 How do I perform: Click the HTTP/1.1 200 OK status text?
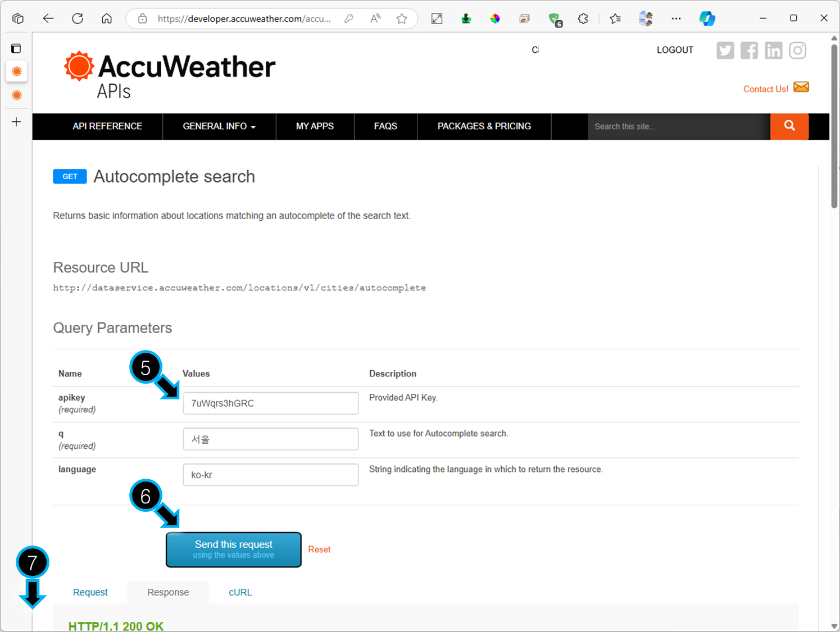[x=116, y=626]
